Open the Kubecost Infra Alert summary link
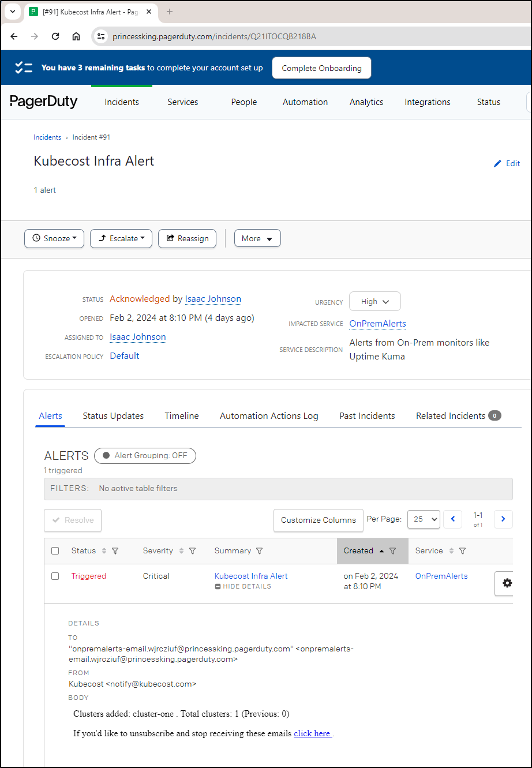Screen dimensions: 532x768 251,576
